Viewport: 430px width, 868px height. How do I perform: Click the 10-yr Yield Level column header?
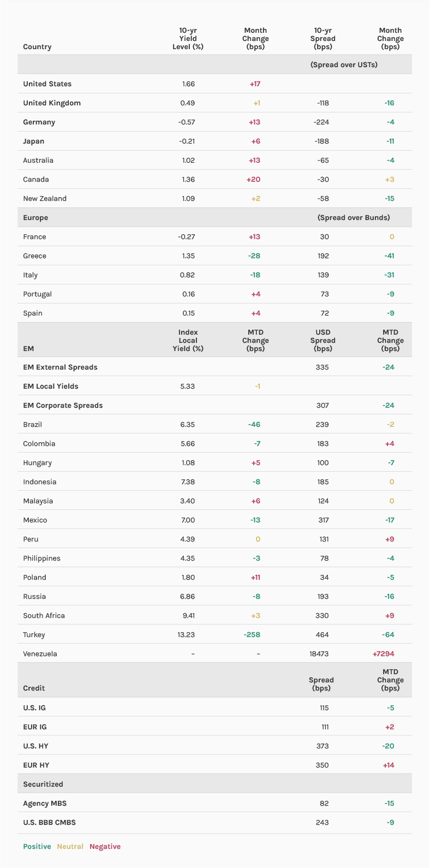coord(188,39)
